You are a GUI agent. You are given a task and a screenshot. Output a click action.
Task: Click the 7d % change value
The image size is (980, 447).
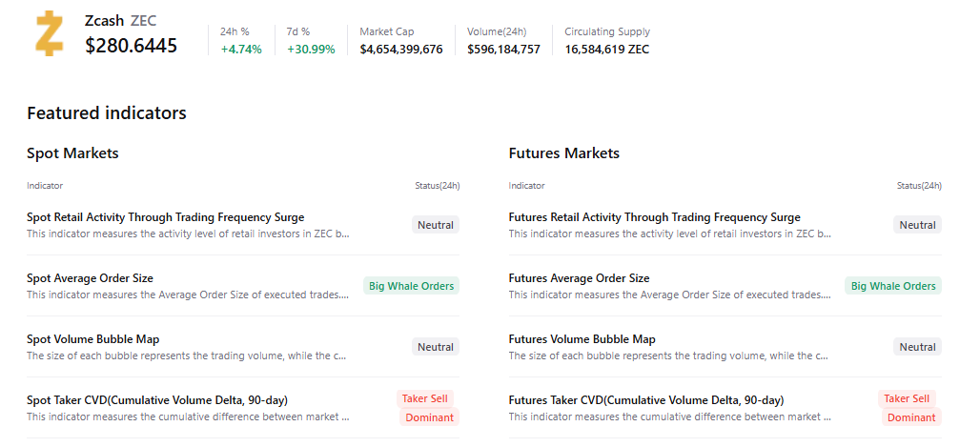(x=311, y=50)
